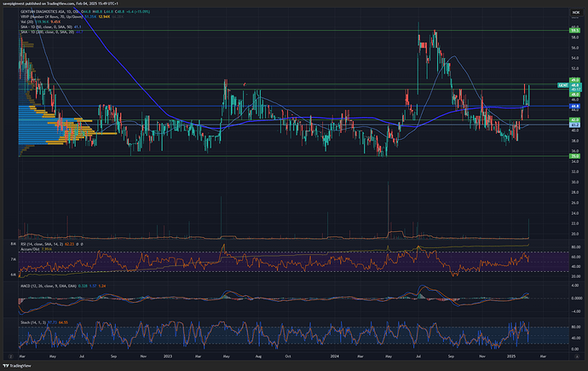Open the NOK currency selector
The height and width of the screenshot is (371, 588).
click(575, 13)
